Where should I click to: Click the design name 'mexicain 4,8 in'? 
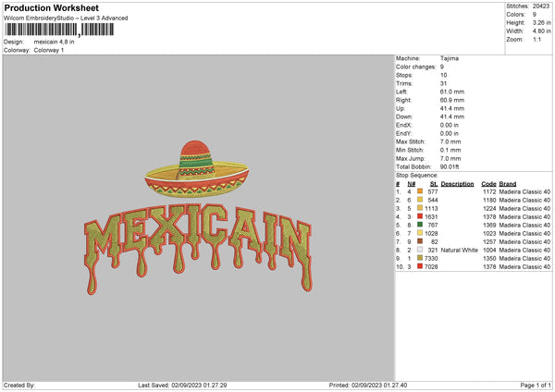pyautogui.click(x=55, y=42)
